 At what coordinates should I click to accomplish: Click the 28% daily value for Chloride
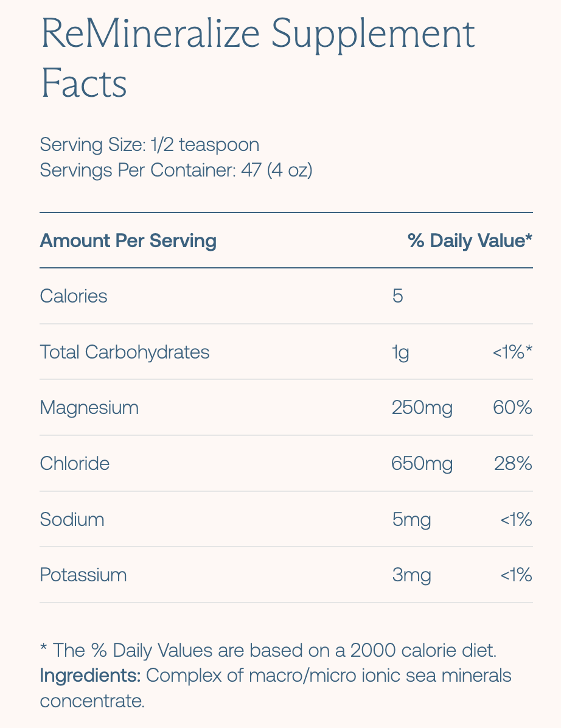tap(513, 463)
